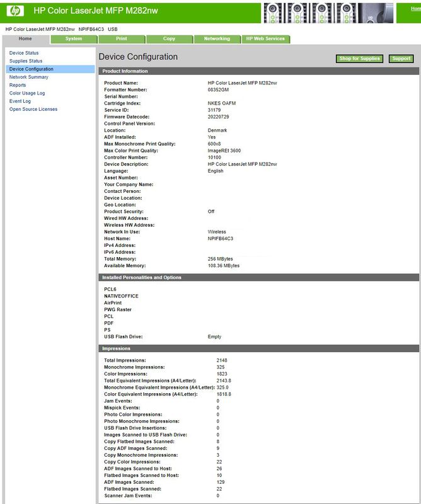
Task: Click the Shop for Supplies button
Action: [360, 59]
